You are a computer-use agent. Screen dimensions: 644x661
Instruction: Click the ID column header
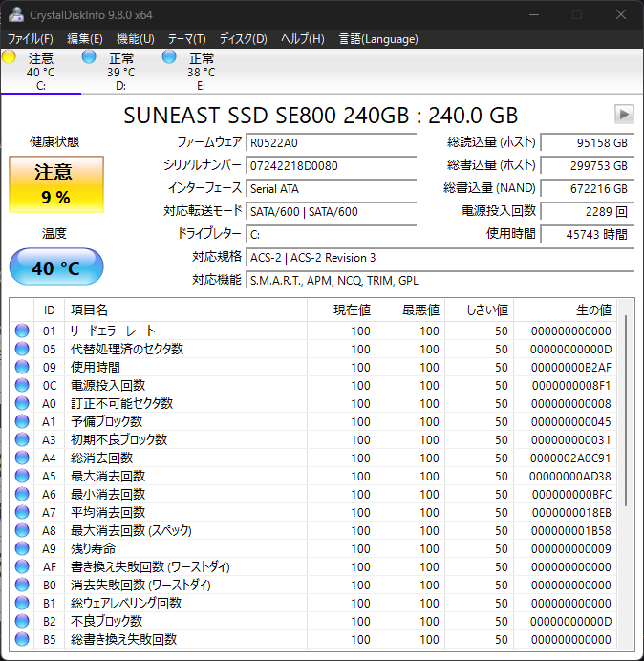50,310
